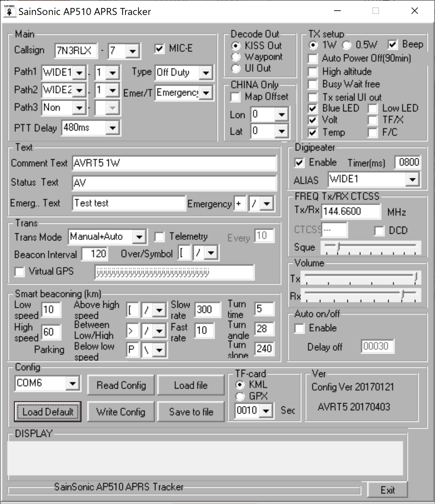Image resolution: width=435 pixels, height=504 pixels.
Task: Enable Auto Power Off(90min)
Action: pyautogui.click(x=313, y=59)
